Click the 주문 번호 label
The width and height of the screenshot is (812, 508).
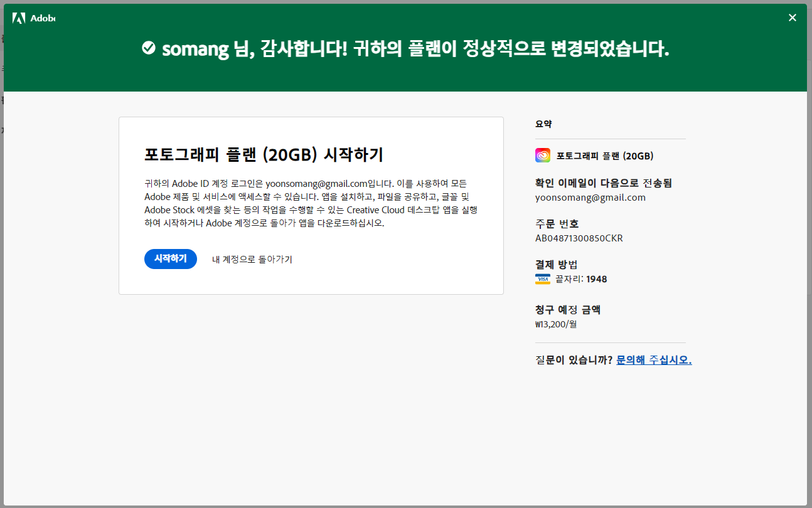point(557,224)
